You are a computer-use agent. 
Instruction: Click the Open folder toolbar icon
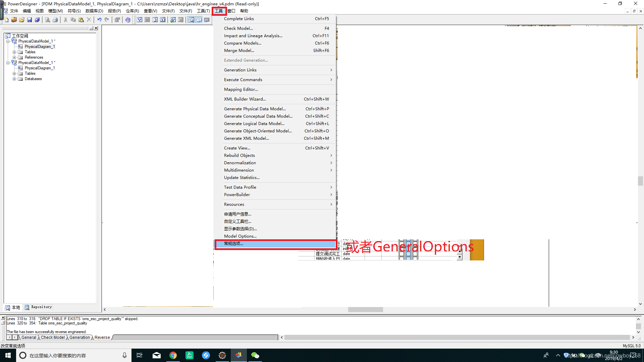[22, 20]
